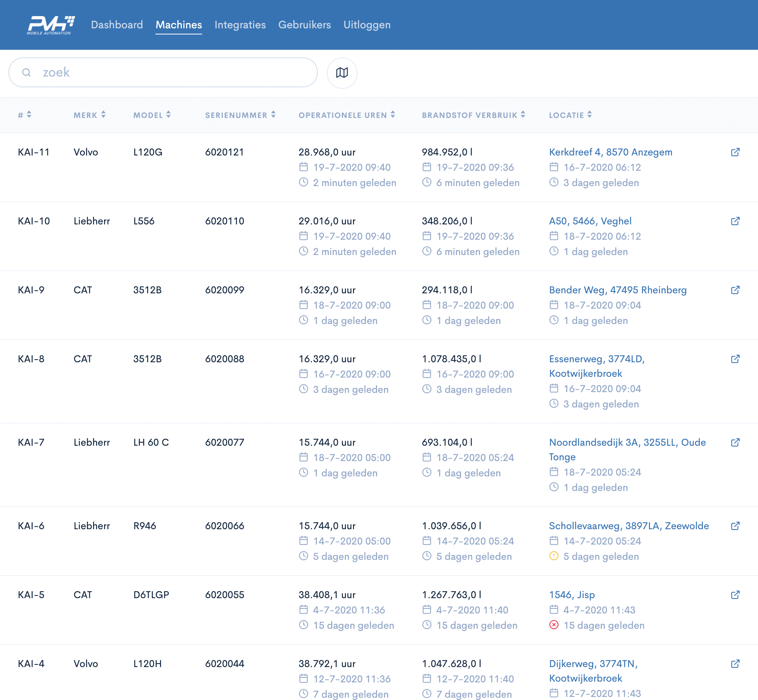The image size is (758, 700).
Task: Open KAI-9 external link icon
Action: point(735,290)
